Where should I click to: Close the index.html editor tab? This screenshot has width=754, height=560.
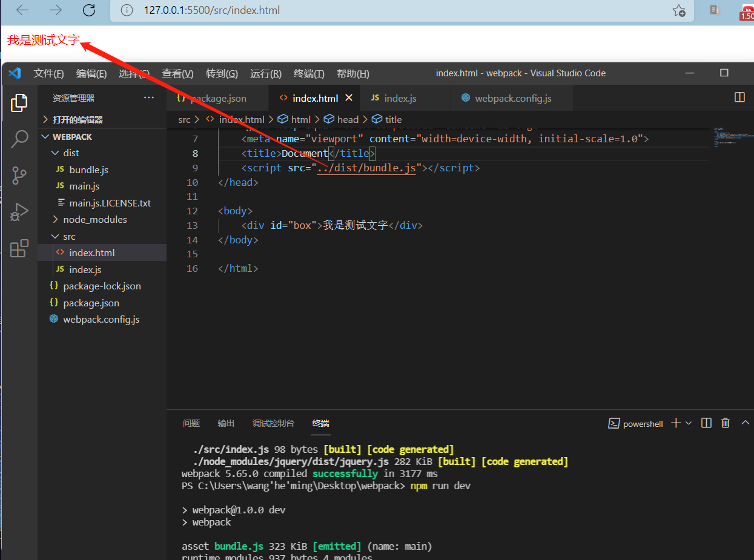tap(349, 97)
